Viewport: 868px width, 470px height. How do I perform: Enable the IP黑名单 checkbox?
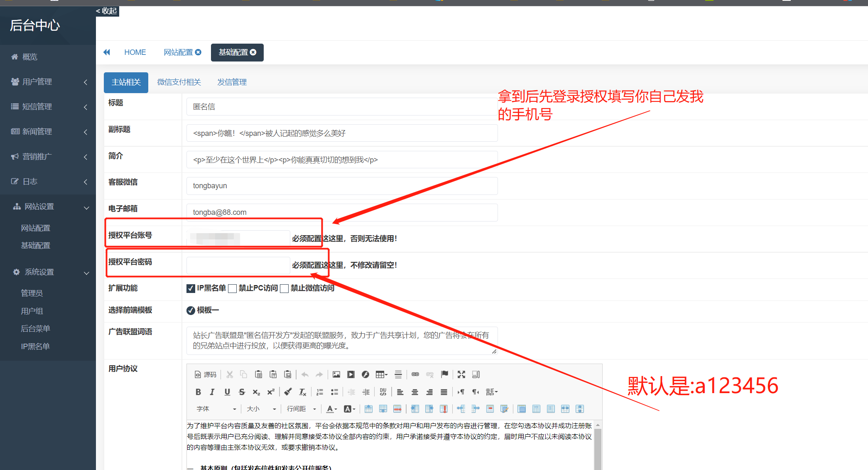pyautogui.click(x=191, y=288)
